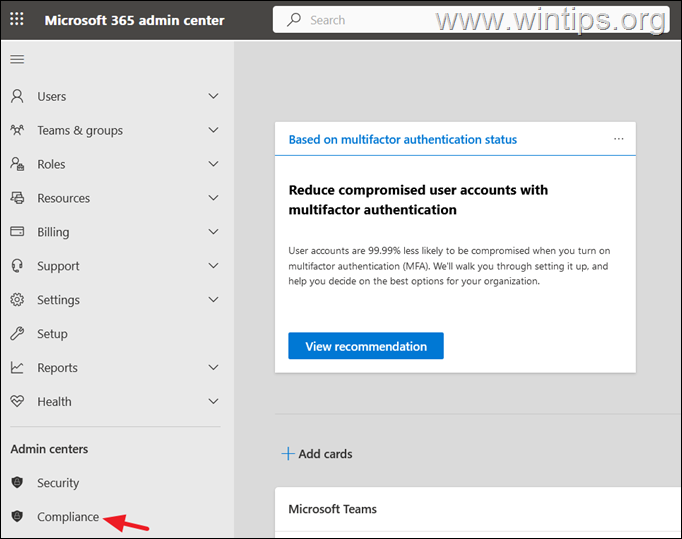Click the plus icon beside Add cards
Viewport: 682px width, 539px height.
288,454
